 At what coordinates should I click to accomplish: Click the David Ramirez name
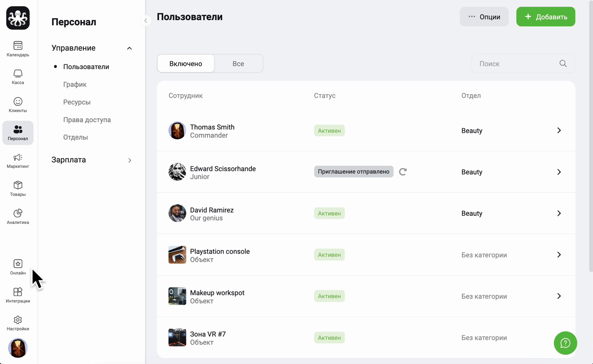212,210
